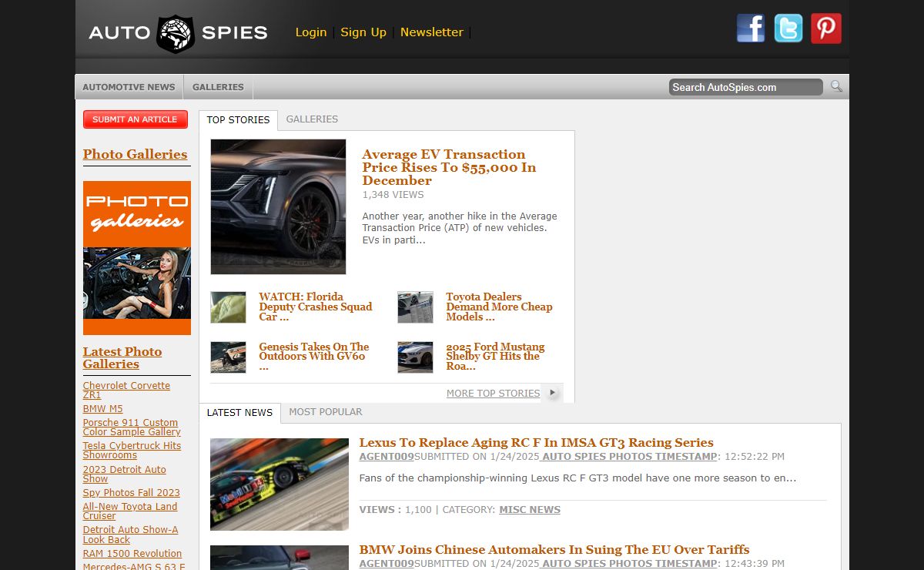Image resolution: width=924 pixels, height=570 pixels.
Task: Click the More Top Stories link
Action: tap(493, 394)
